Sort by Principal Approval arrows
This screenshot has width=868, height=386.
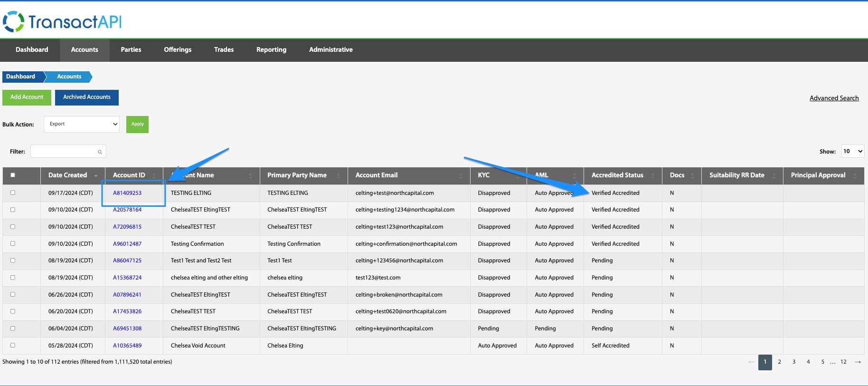[x=855, y=176]
